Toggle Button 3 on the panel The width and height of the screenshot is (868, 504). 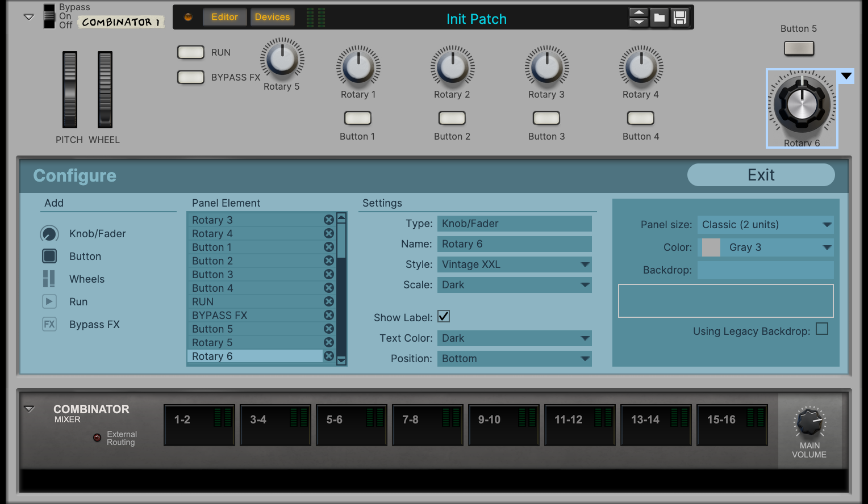pyautogui.click(x=546, y=118)
